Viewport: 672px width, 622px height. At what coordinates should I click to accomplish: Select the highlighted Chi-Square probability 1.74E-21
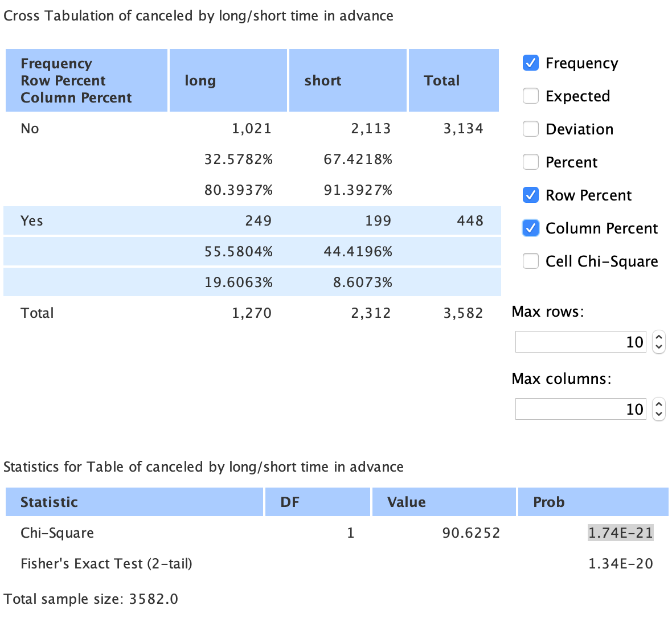coord(620,533)
